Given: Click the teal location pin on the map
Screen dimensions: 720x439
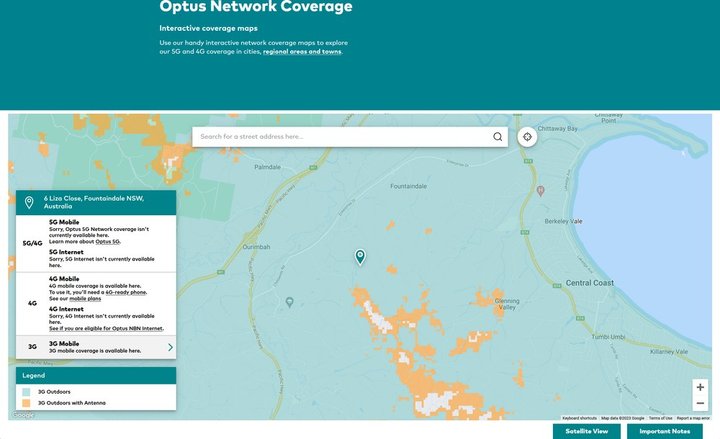Looking at the screenshot, I should point(360,257).
